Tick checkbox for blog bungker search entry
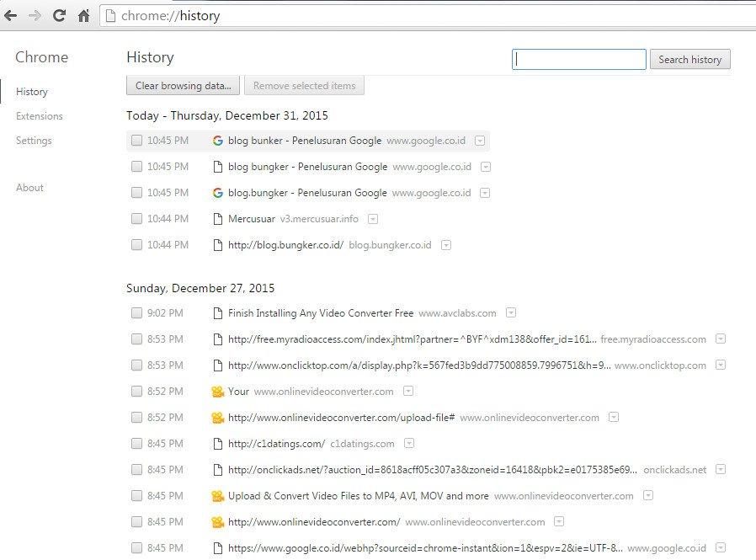The image size is (756, 560). point(137,167)
